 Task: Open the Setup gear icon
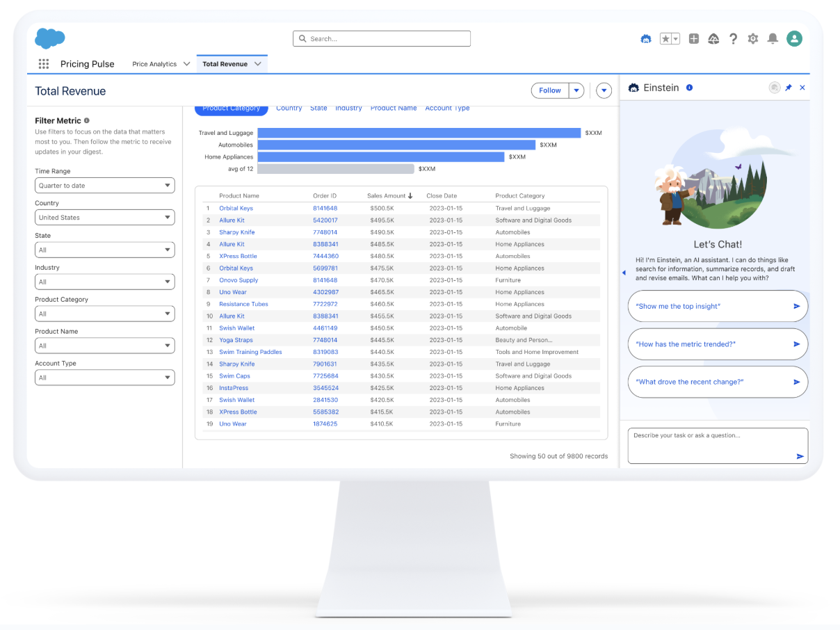[752, 39]
